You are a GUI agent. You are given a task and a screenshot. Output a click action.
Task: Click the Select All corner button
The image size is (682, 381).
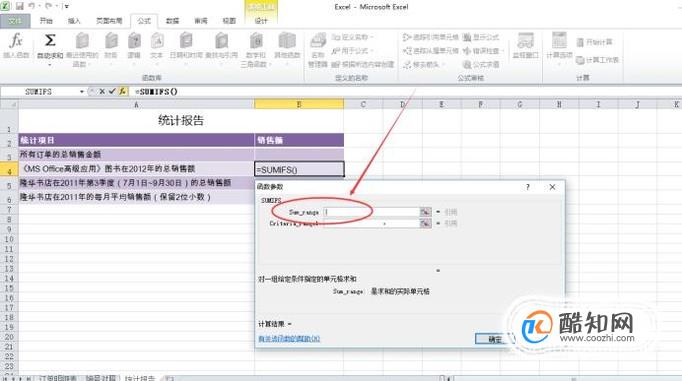[9, 104]
